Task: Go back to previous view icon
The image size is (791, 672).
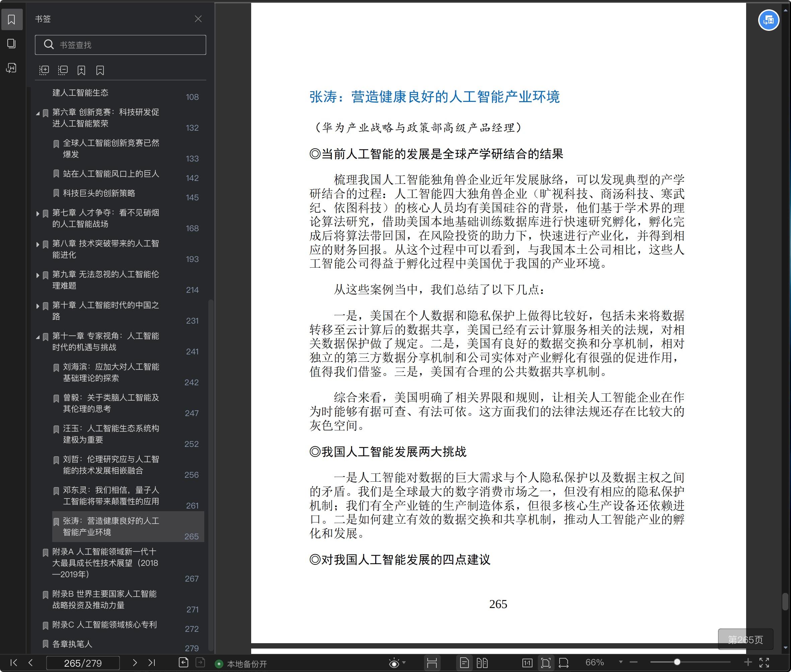Action: [184, 663]
